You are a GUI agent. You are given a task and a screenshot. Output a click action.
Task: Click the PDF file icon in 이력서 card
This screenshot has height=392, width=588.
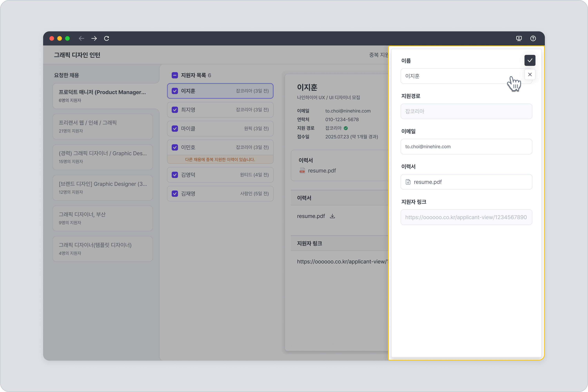pos(302,171)
